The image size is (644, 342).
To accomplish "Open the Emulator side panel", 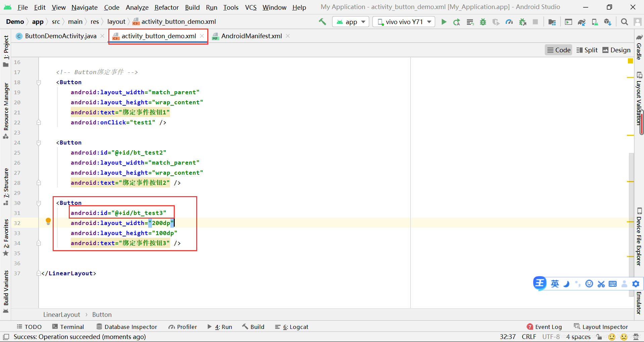I will tap(639, 303).
